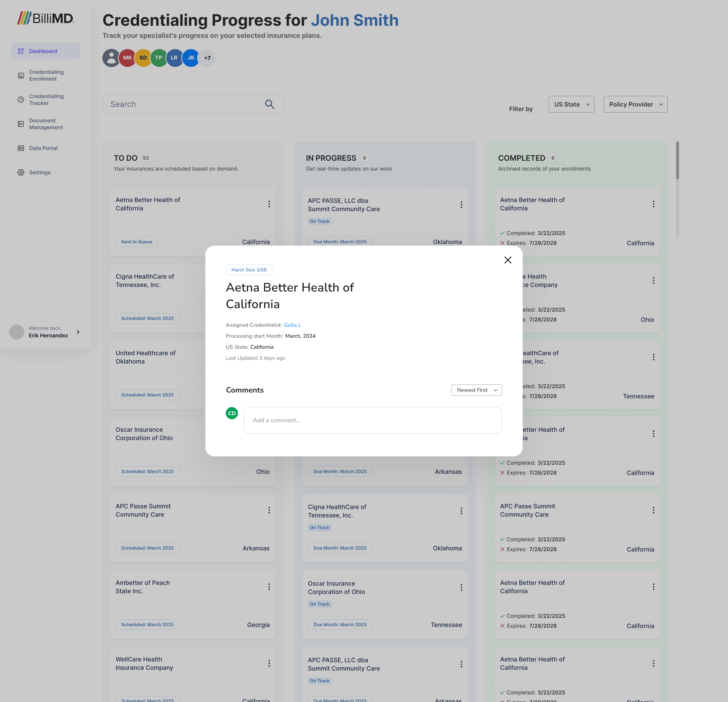Expand the Erik Hernandez profile chevron
This screenshot has height=702, width=728.
pyautogui.click(x=78, y=332)
